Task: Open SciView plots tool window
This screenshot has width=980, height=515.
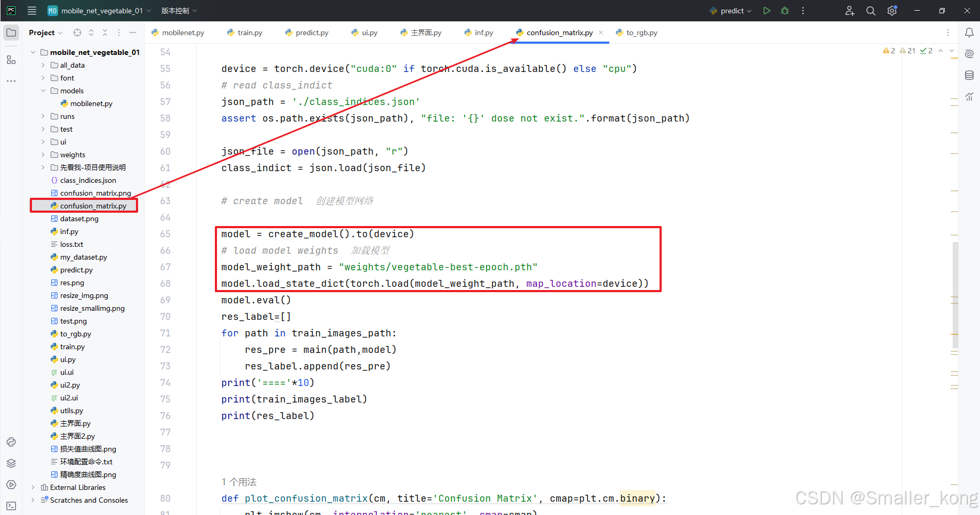Action: pyautogui.click(x=969, y=96)
